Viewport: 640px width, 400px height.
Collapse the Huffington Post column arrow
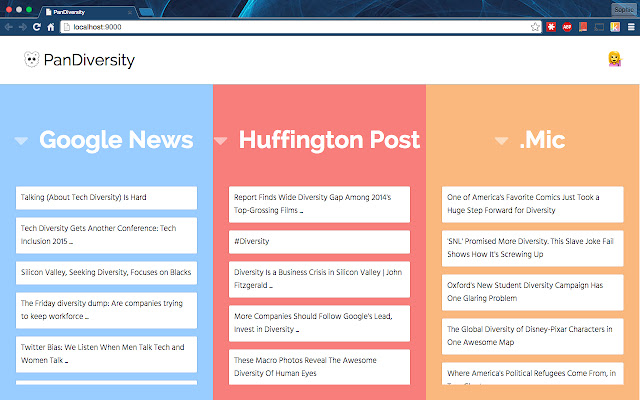220,141
